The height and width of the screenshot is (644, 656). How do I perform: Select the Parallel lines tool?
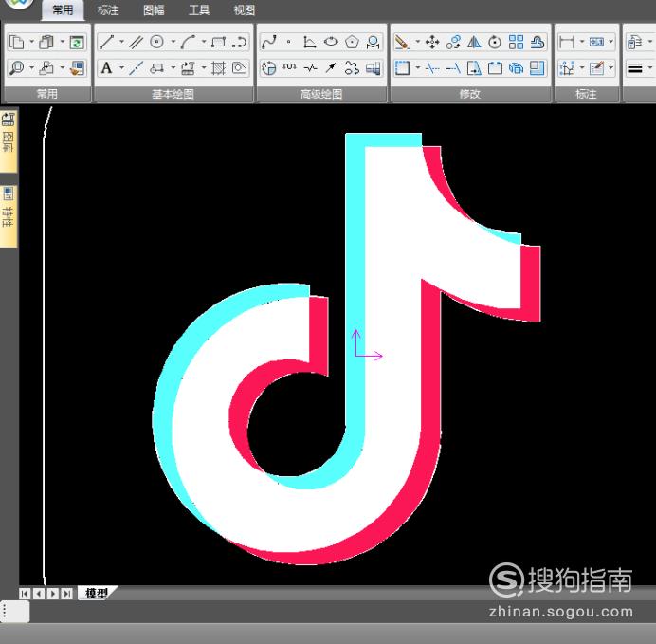(136, 42)
